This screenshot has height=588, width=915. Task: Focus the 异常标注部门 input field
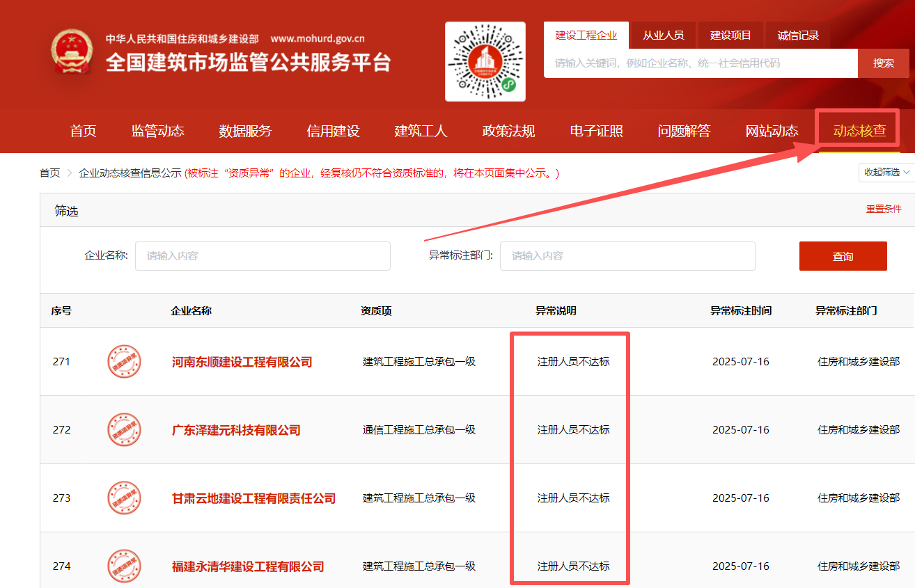tap(627, 256)
